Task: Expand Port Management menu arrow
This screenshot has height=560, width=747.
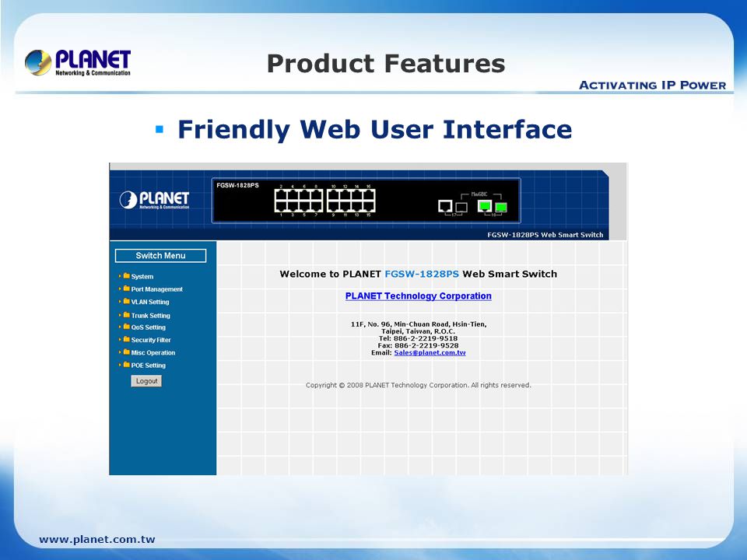Action: point(120,289)
